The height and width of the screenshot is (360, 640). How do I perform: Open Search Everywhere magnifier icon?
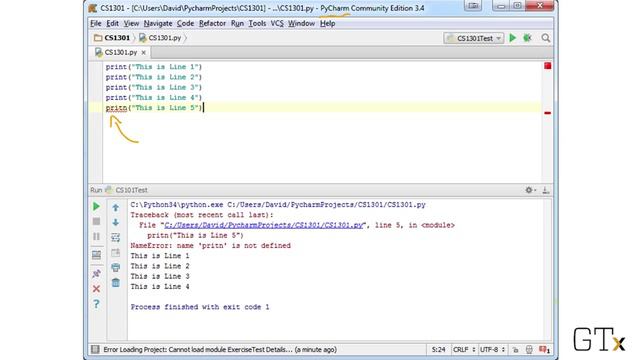pos(546,38)
